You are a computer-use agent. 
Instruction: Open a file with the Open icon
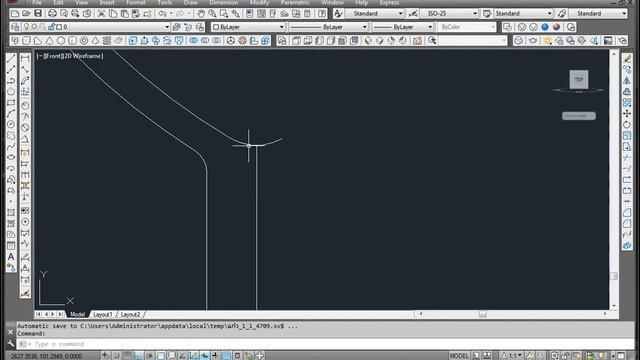26,13
